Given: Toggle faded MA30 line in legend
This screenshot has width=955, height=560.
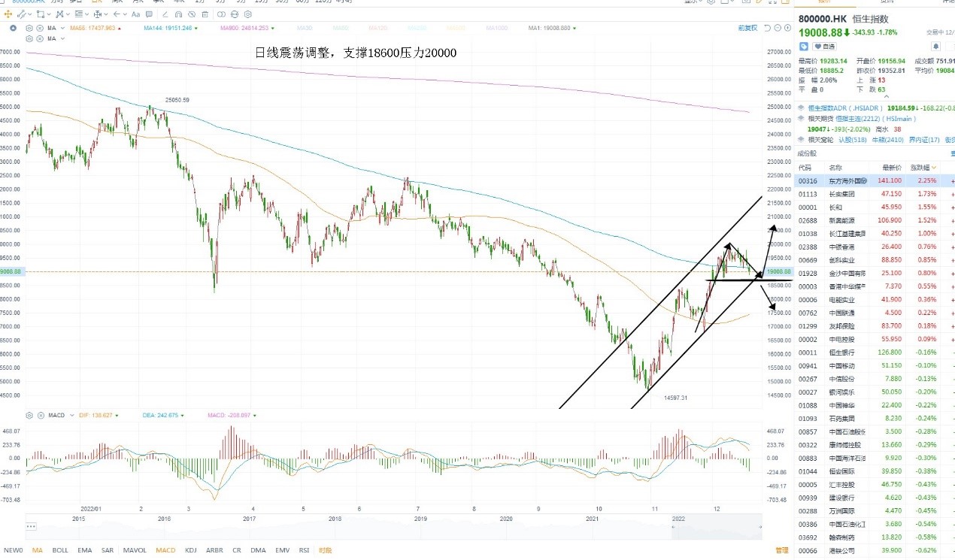Looking at the screenshot, I should (x=305, y=28).
